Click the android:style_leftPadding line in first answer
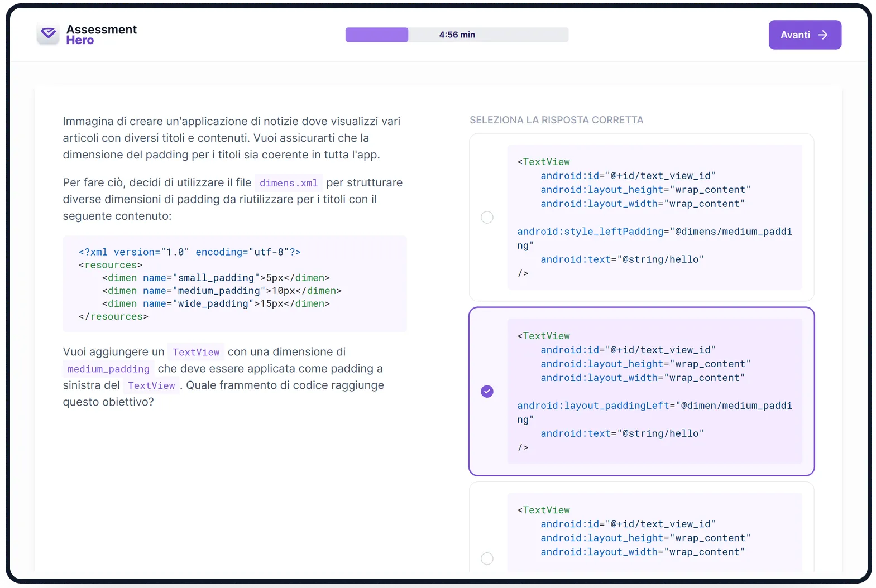 click(654, 238)
